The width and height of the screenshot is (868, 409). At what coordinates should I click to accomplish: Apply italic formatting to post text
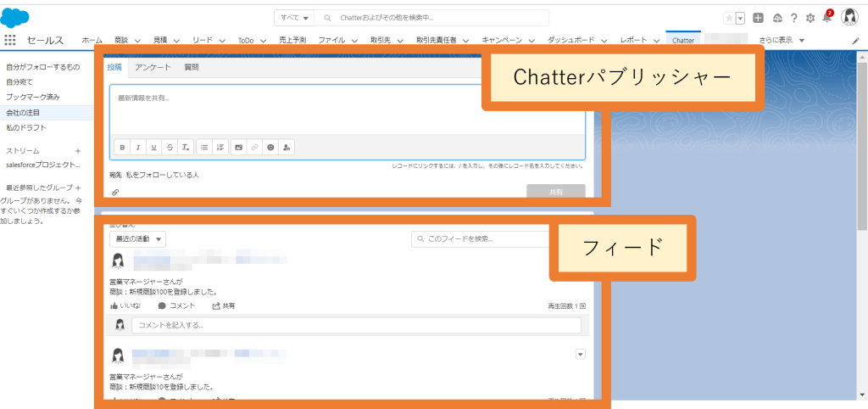click(138, 148)
